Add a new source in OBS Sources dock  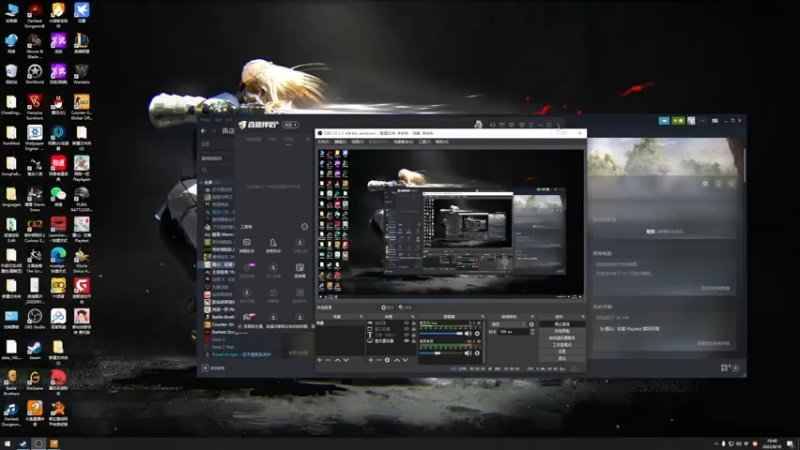(370, 360)
